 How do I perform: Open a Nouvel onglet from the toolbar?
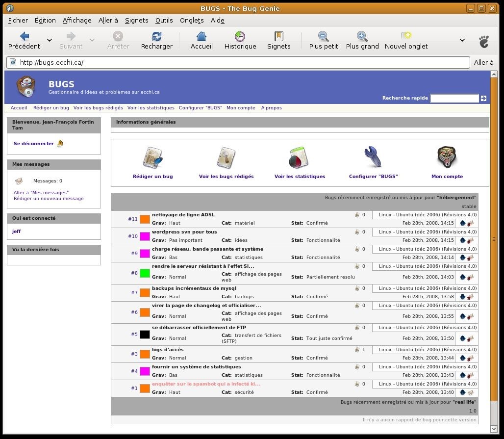coord(406,36)
